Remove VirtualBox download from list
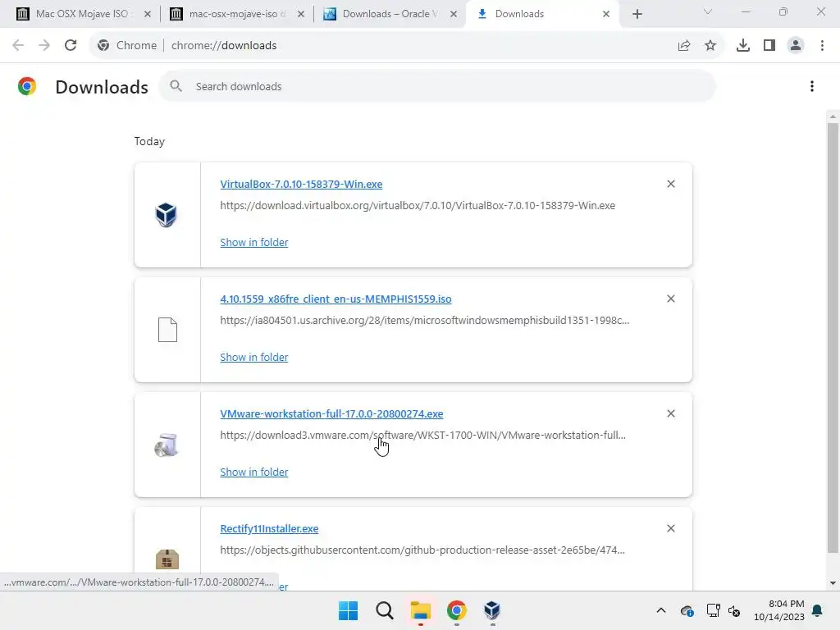The width and height of the screenshot is (840, 630). click(671, 184)
